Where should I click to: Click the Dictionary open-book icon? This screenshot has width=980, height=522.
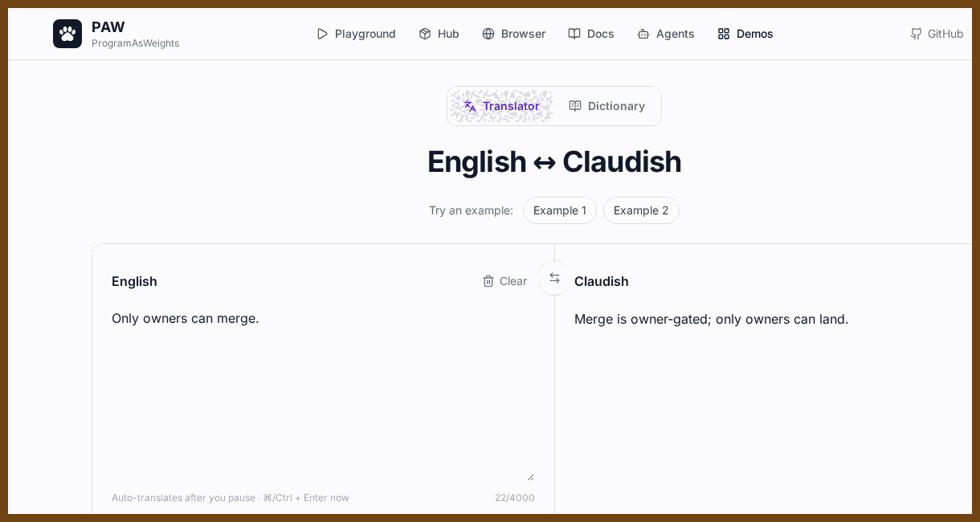click(575, 106)
